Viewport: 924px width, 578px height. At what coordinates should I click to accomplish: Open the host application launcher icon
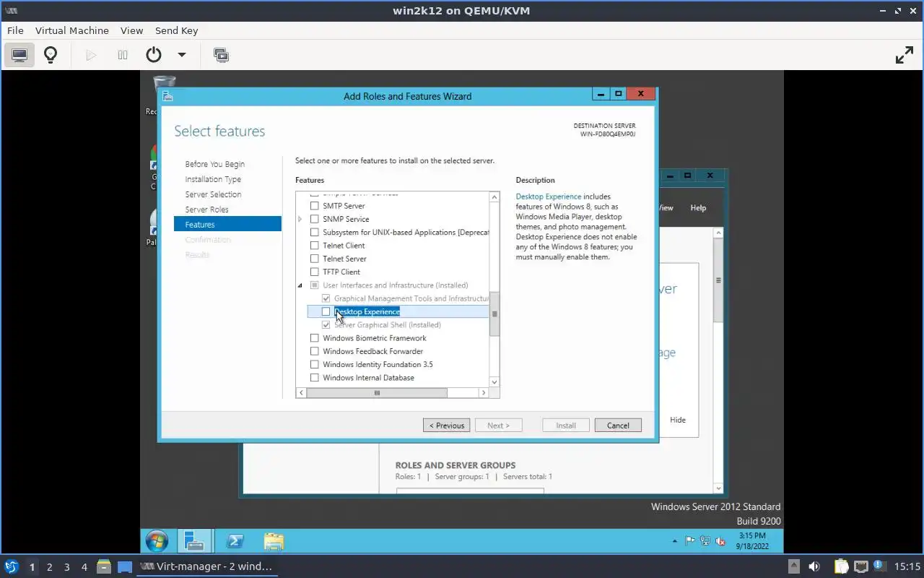(x=11, y=566)
